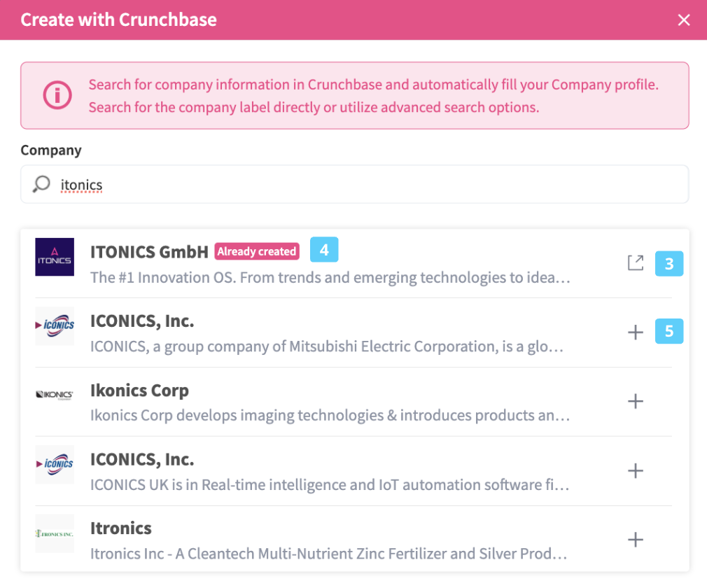
Task: Click step marker number 4
Action: [x=324, y=250]
